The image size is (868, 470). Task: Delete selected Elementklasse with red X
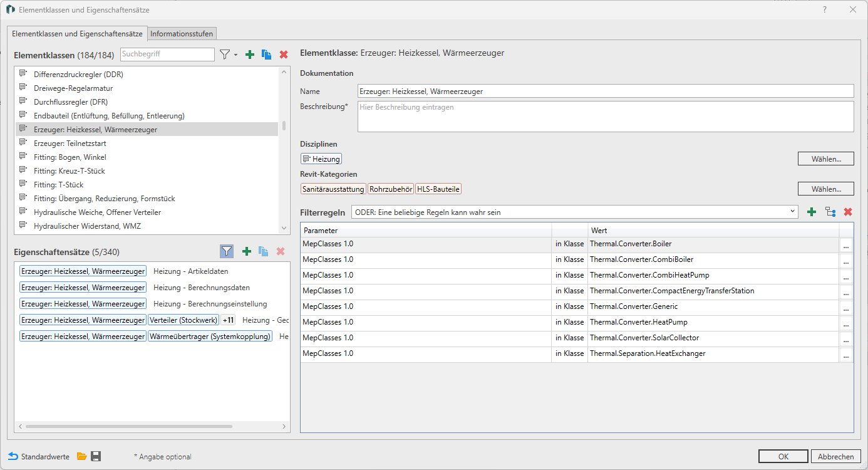tap(284, 55)
